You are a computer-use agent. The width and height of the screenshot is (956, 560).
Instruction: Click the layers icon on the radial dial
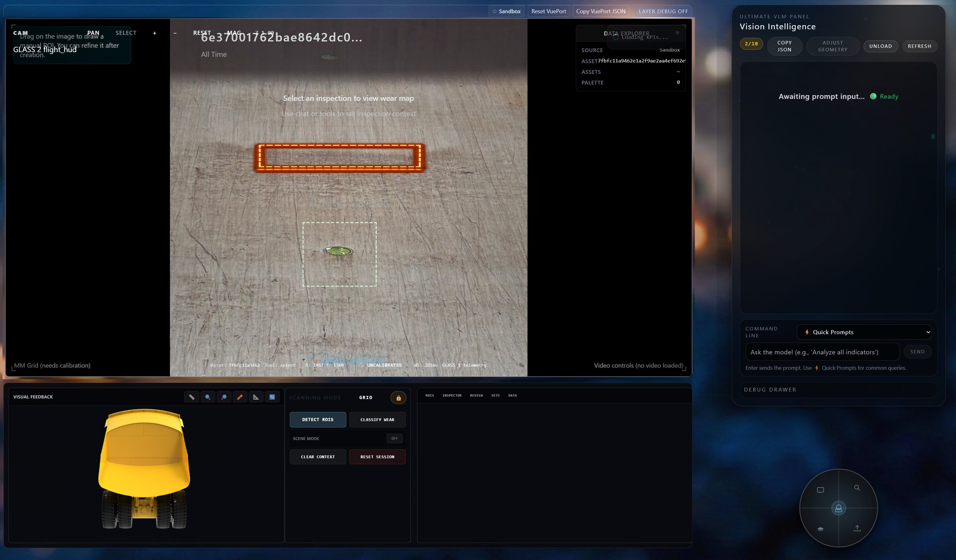(x=820, y=529)
